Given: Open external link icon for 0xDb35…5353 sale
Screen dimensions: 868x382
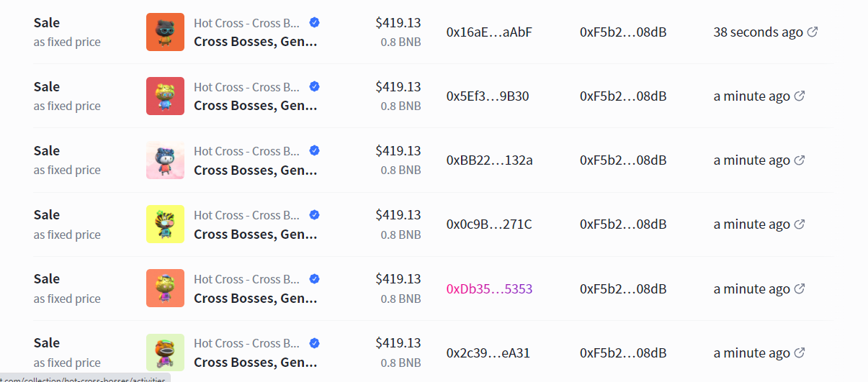Looking at the screenshot, I should 799,288.
